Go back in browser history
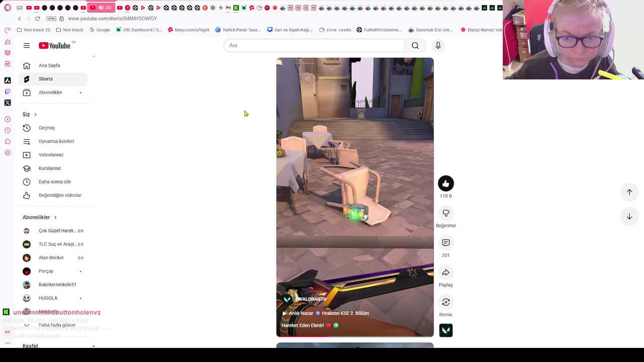Screen dimensions: 644x362 coord(20,19)
